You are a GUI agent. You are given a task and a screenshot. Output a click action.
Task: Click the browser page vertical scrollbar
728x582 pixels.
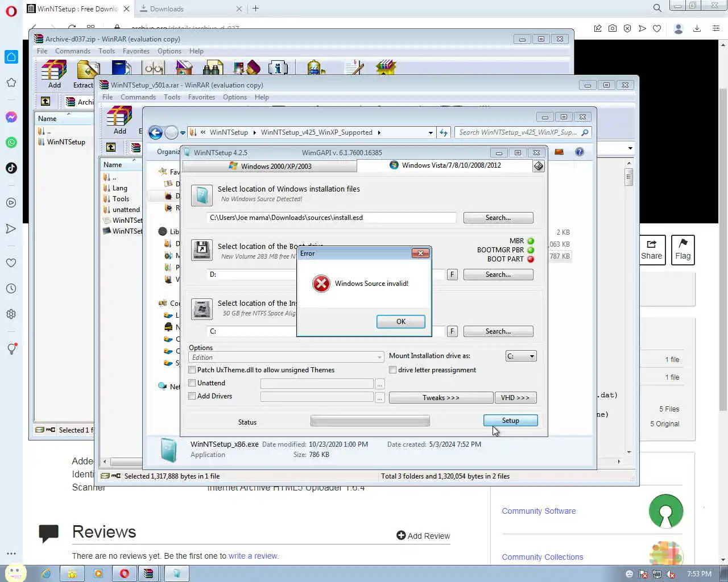[723, 250]
